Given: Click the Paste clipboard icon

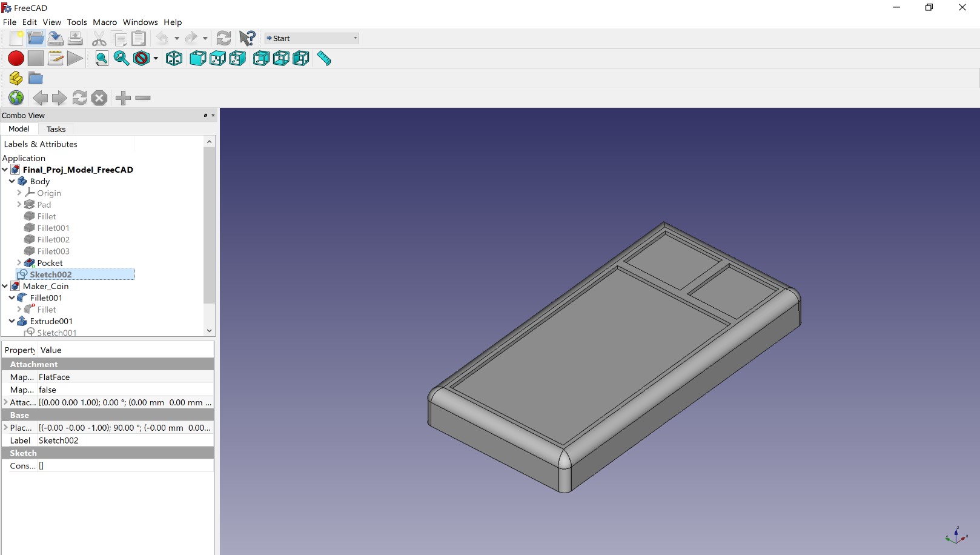Looking at the screenshot, I should pyautogui.click(x=139, y=38).
